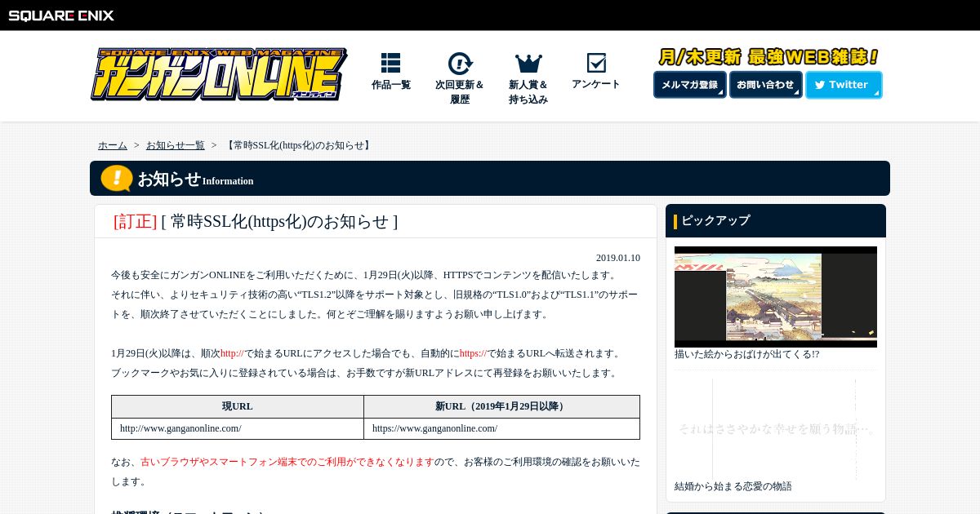Open the Gangan ONLINE magazine logo

tap(219, 74)
